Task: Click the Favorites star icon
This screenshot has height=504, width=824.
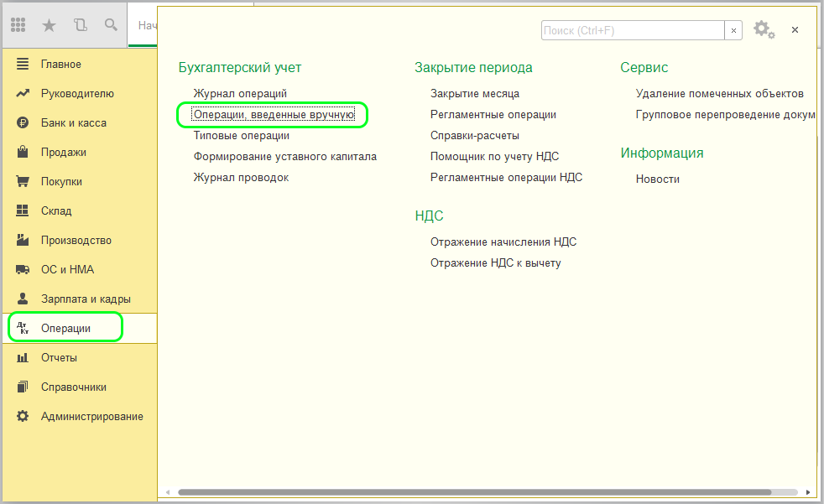Action: pos(49,25)
